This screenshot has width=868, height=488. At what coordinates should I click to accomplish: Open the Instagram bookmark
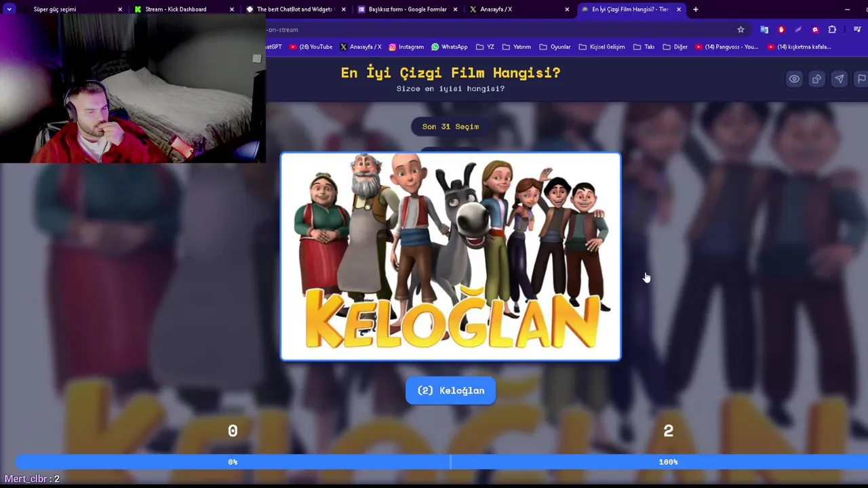(x=406, y=47)
